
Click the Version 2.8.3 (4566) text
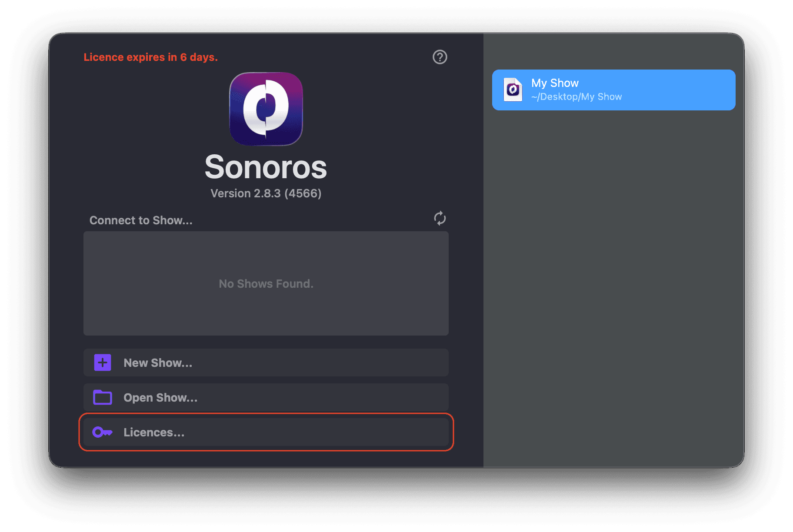click(x=266, y=193)
